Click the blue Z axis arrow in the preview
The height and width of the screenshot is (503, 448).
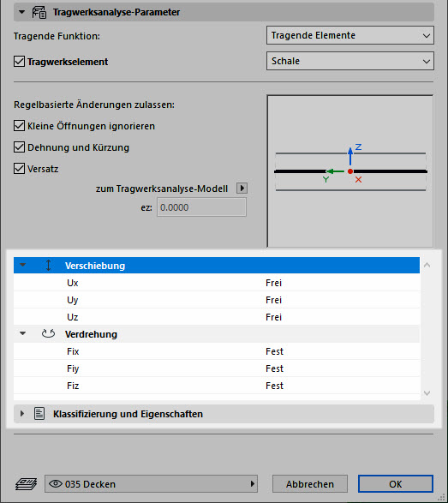click(x=350, y=156)
